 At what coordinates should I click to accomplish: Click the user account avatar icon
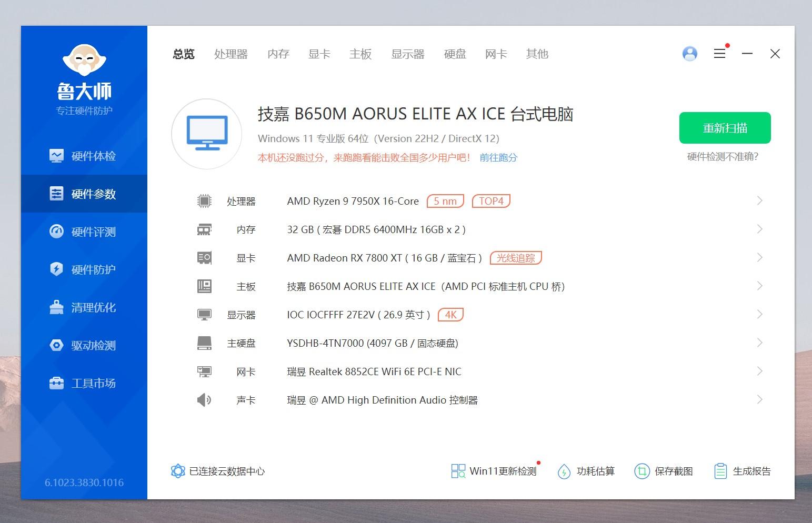pos(689,54)
